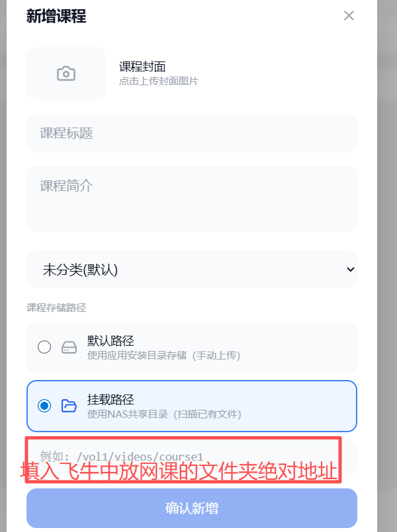Focus the 课程简介 text area

click(192, 199)
